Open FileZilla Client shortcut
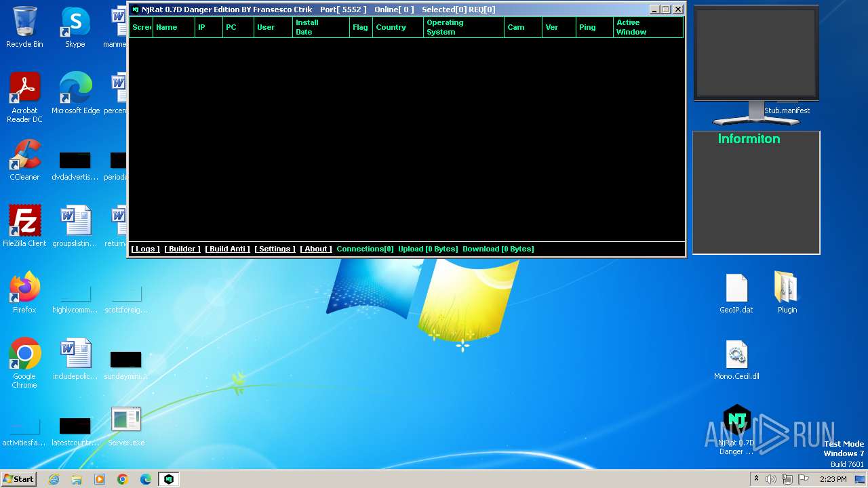The image size is (868, 488). 24,226
